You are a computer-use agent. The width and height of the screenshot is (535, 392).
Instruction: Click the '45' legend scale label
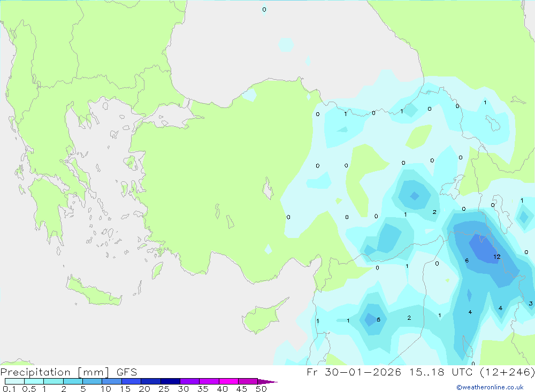242,389
